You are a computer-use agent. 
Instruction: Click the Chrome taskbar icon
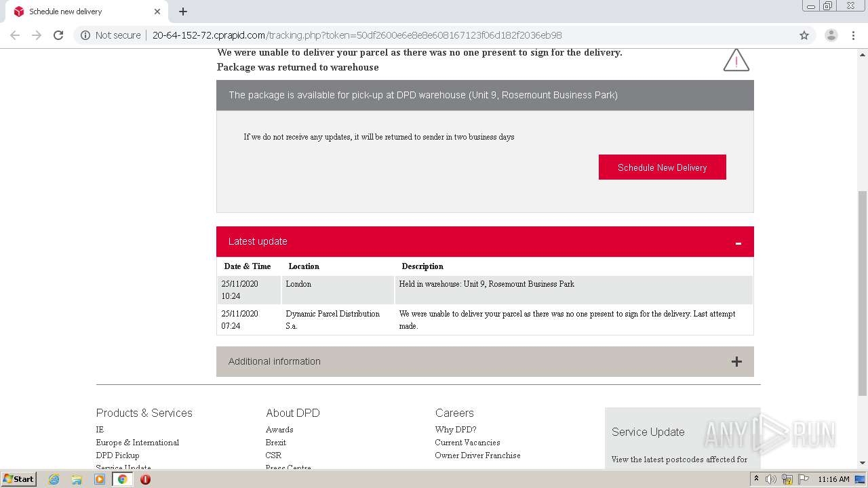(x=122, y=479)
